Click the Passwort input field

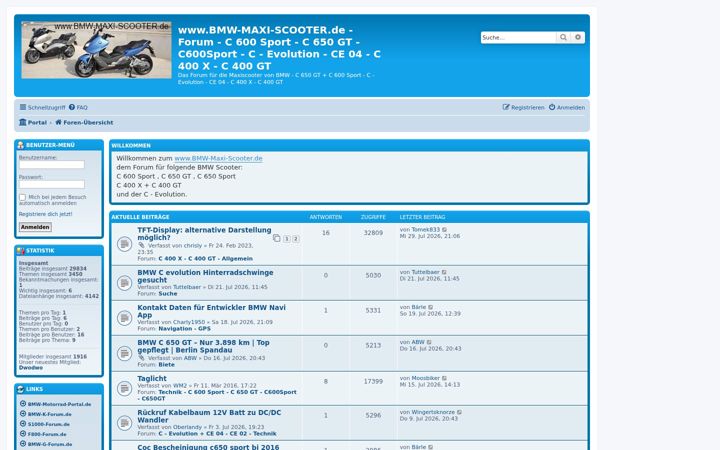point(51,184)
